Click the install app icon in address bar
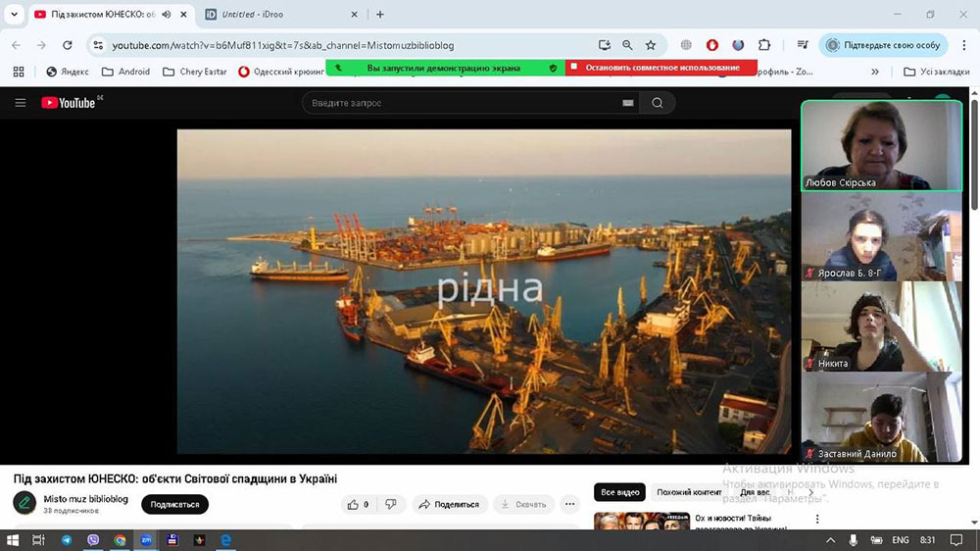 tap(604, 45)
